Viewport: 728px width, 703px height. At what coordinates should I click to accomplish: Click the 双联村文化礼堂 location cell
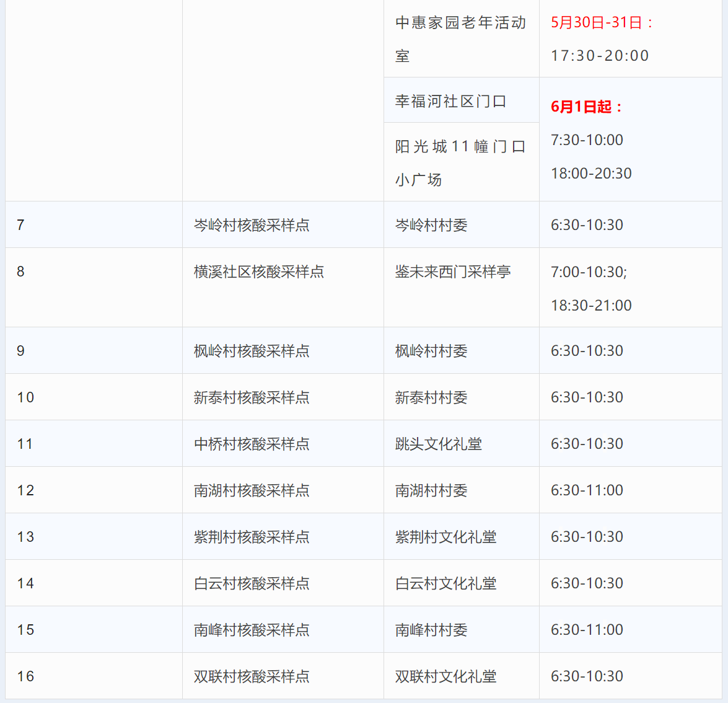[x=446, y=676]
